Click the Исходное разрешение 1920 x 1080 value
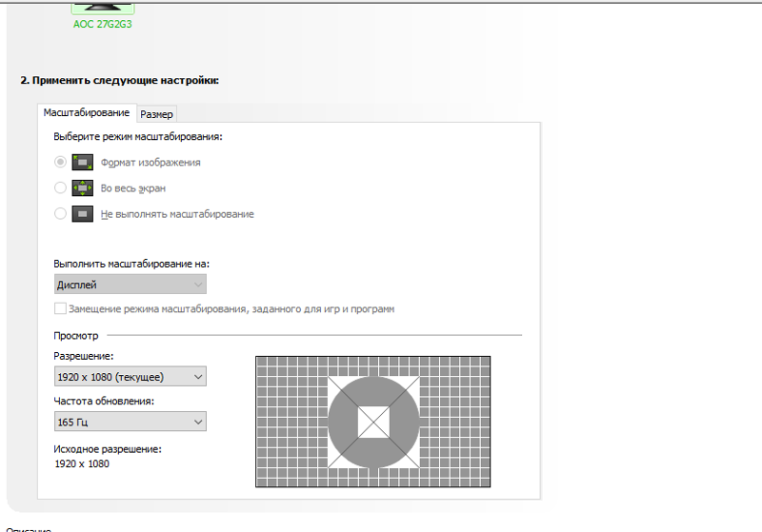Image resolution: width=762 pixels, height=532 pixels. click(x=82, y=463)
